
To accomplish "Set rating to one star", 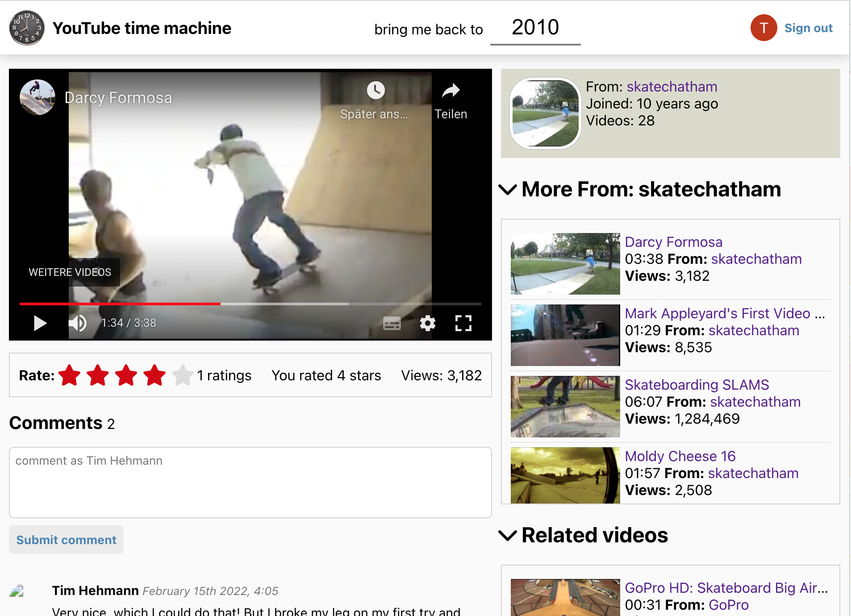I will 70,375.
